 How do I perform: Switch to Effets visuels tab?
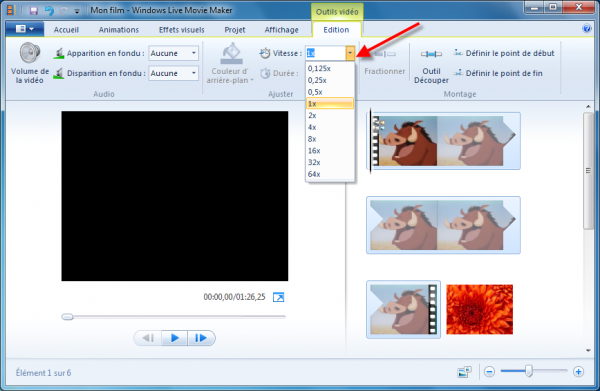tap(182, 30)
